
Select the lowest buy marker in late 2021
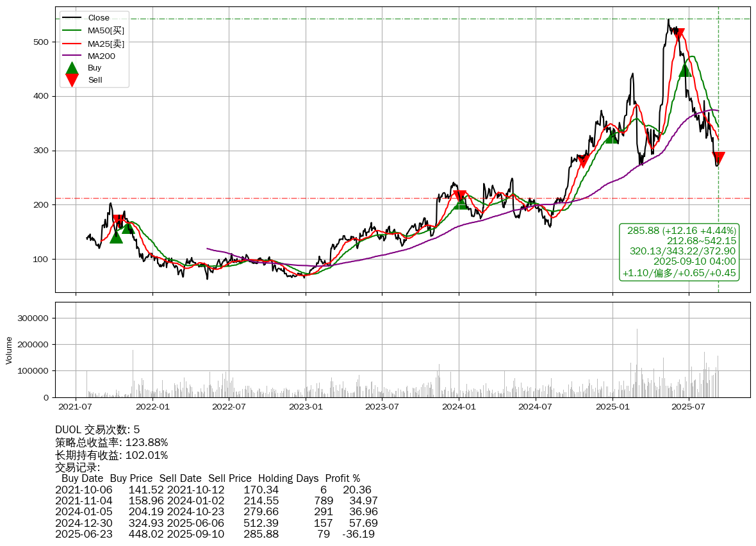[116, 237]
